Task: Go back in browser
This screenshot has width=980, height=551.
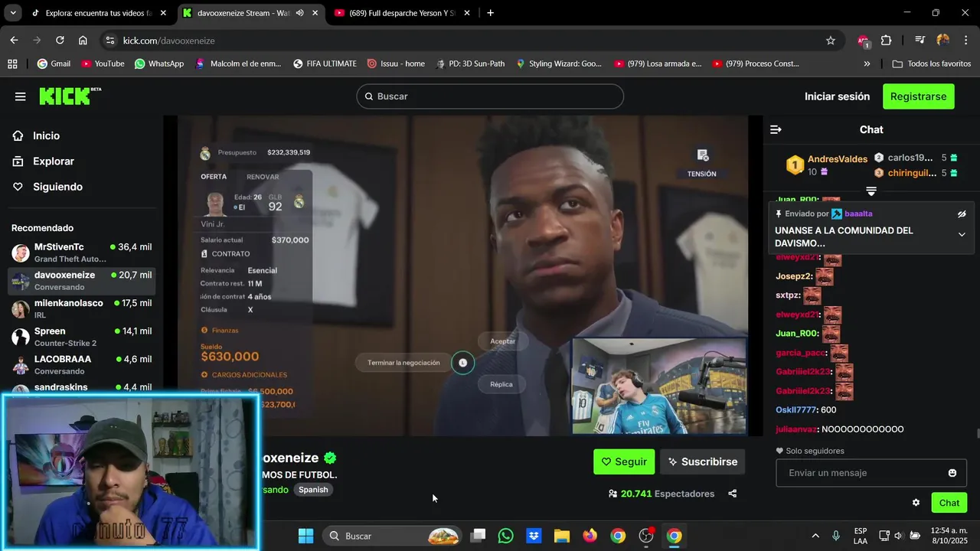Action: click(x=14, y=41)
